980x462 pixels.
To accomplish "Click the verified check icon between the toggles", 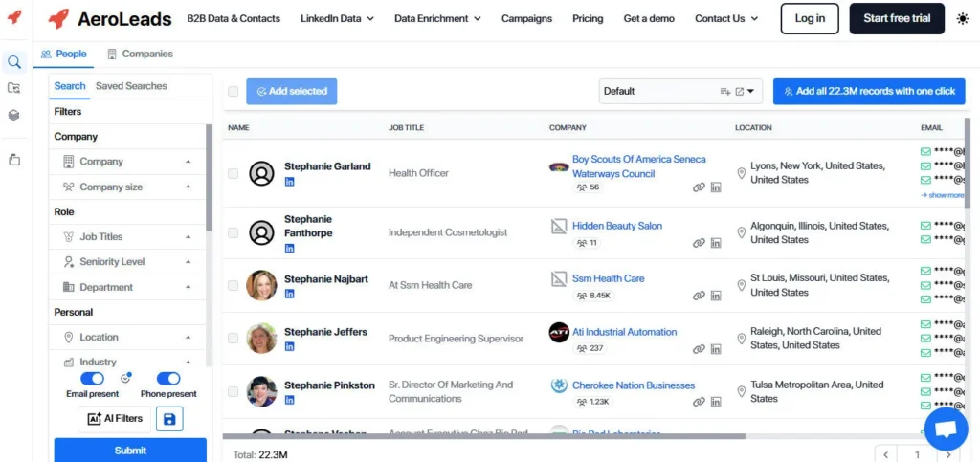I will coord(125,378).
